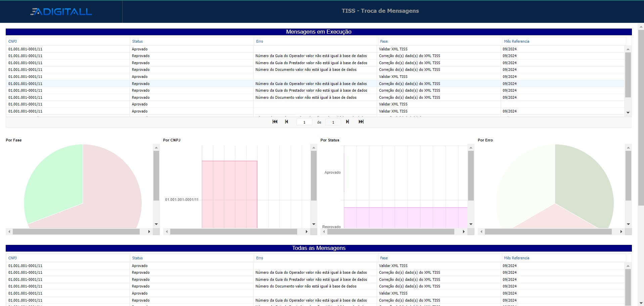644x306 pixels.
Task: Click Por Erro chart scroll-up arrow
Action: coord(628,147)
